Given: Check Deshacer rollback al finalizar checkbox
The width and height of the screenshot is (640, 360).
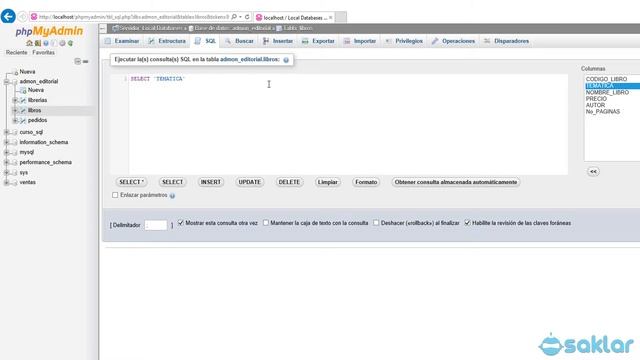Looking at the screenshot, I should point(376,223).
